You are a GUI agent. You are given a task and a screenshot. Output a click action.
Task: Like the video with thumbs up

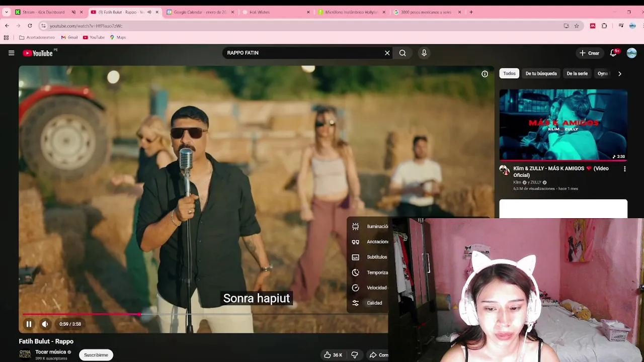click(x=333, y=355)
